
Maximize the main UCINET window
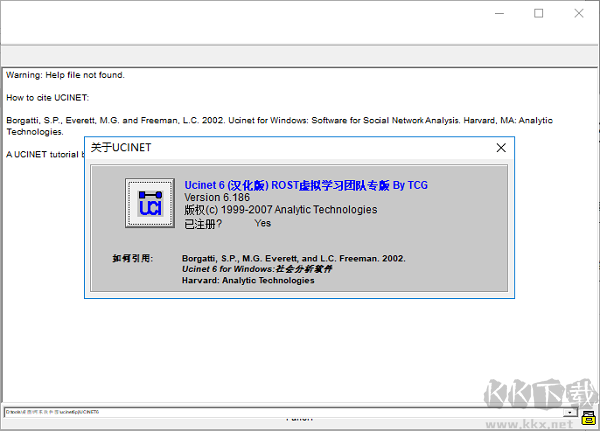[x=538, y=13]
